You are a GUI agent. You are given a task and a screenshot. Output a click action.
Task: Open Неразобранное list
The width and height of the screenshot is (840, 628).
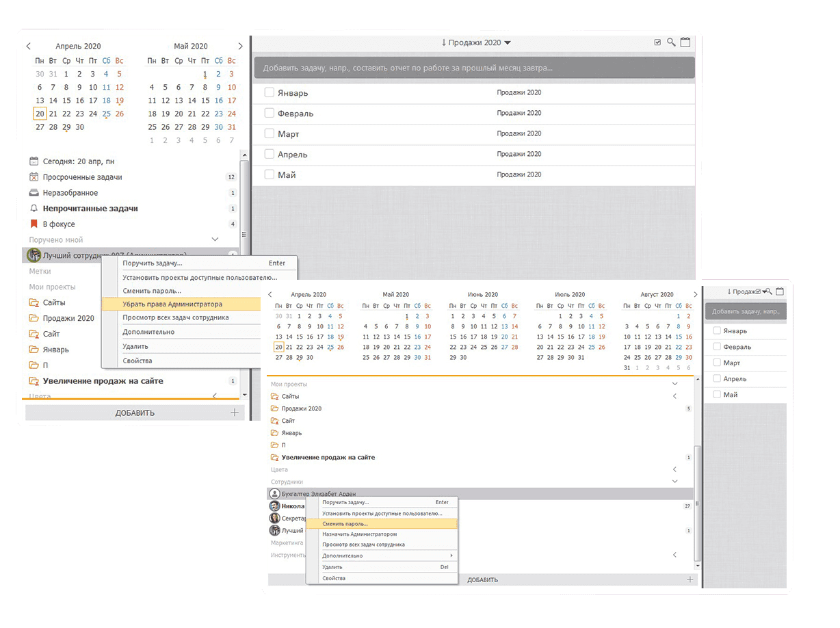70,193
